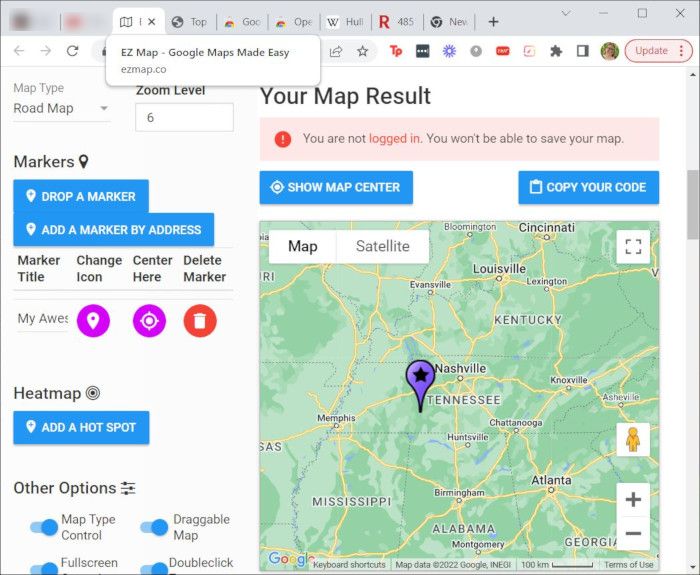The height and width of the screenshot is (575, 700).
Task: Click the purple star marker on the map
Action: [x=420, y=386]
